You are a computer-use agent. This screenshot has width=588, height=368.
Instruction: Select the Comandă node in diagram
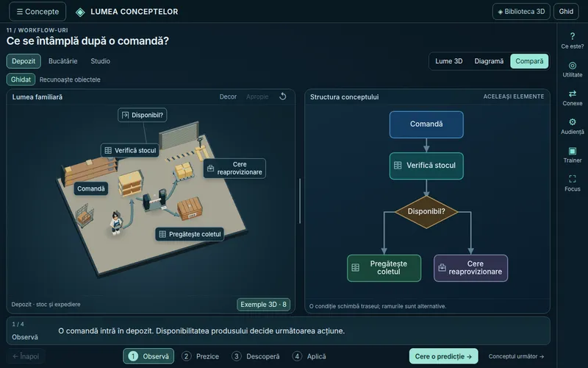tap(426, 124)
